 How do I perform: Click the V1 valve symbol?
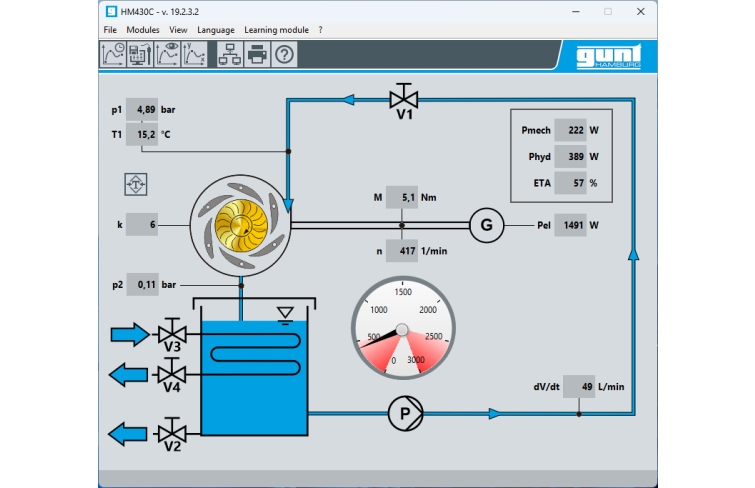click(404, 96)
